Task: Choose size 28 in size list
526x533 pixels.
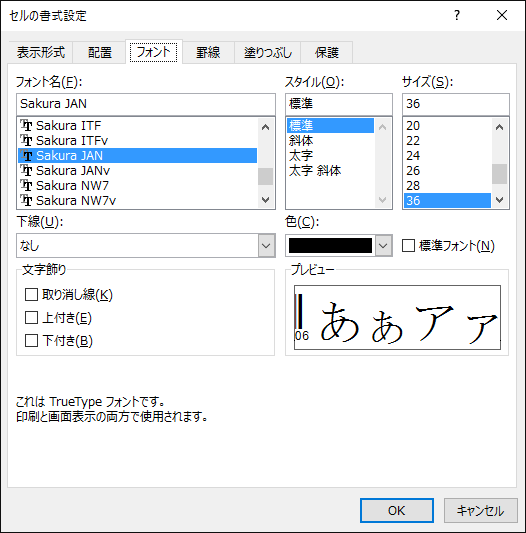Action: [447, 185]
